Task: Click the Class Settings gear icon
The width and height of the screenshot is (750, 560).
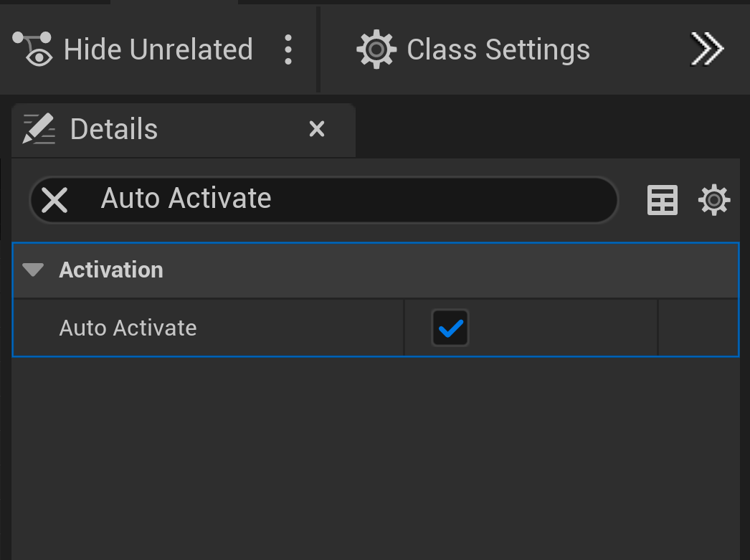Action: (x=376, y=49)
